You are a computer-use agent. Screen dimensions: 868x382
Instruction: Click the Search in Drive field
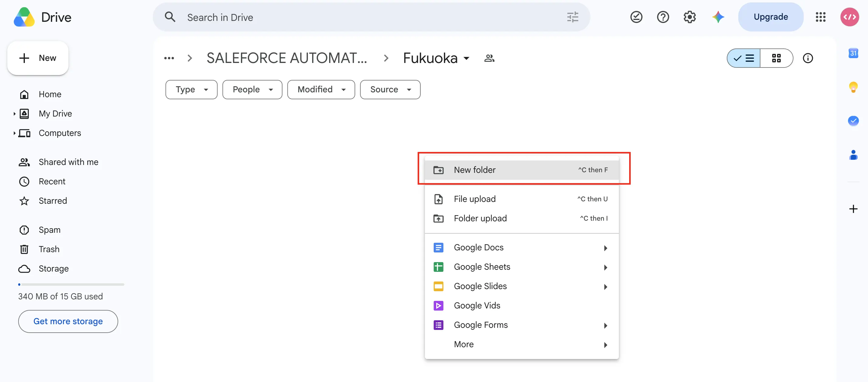371,17
